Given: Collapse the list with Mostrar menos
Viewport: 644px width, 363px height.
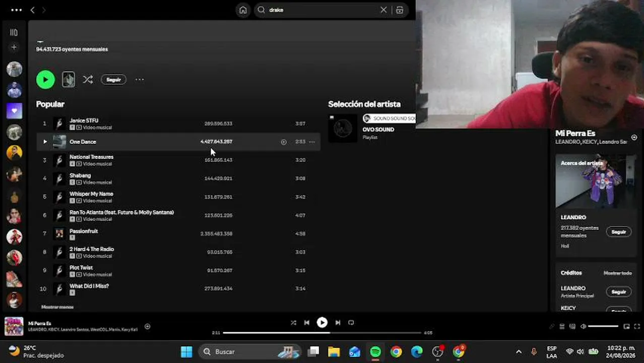Looking at the screenshot, I should click(x=57, y=307).
